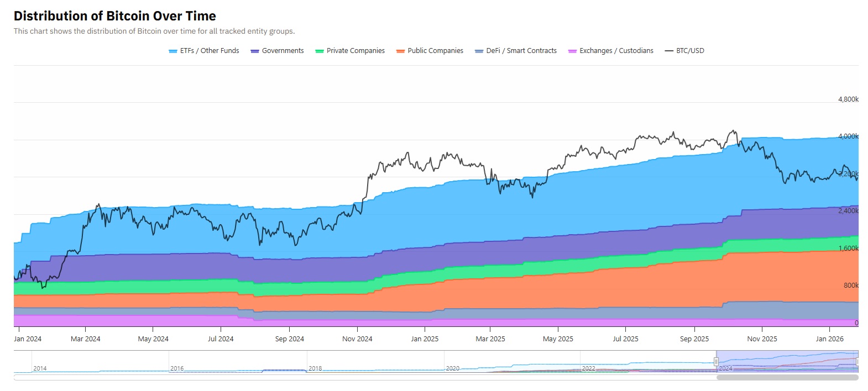Click the 2020 marker in the navigator
This screenshot has height=391, width=868.
pyautogui.click(x=452, y=368)
